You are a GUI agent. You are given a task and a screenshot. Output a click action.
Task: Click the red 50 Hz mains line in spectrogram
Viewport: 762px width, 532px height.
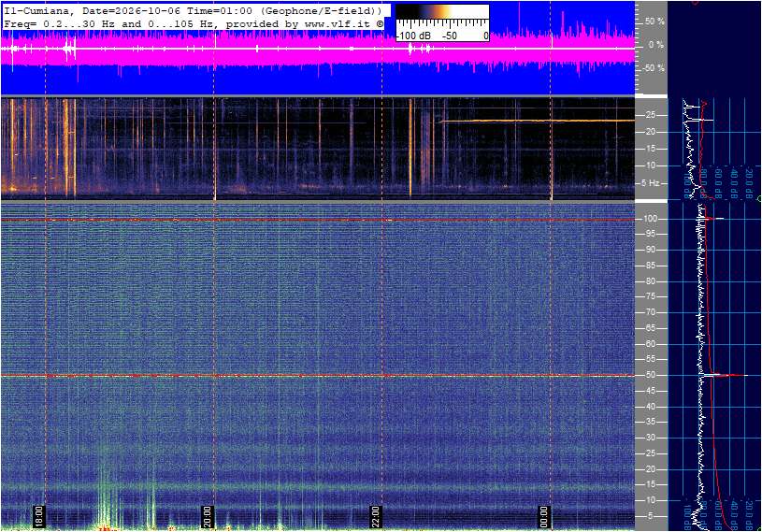click(x=318, y=376)
